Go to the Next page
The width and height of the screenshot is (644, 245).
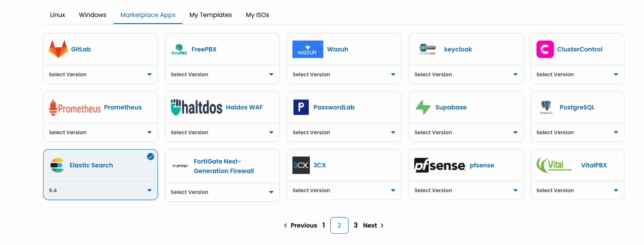click(373, 225)
